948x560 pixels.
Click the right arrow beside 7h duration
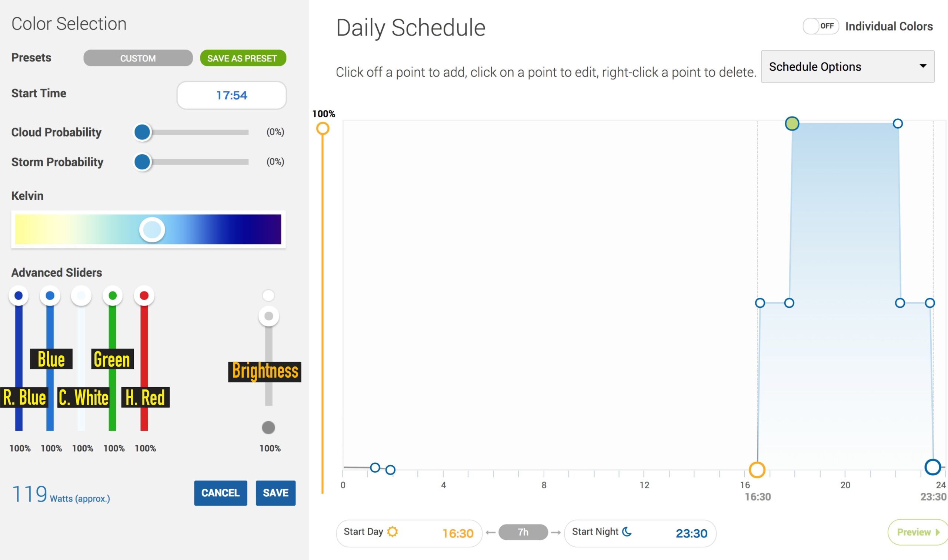pos(555,533)
